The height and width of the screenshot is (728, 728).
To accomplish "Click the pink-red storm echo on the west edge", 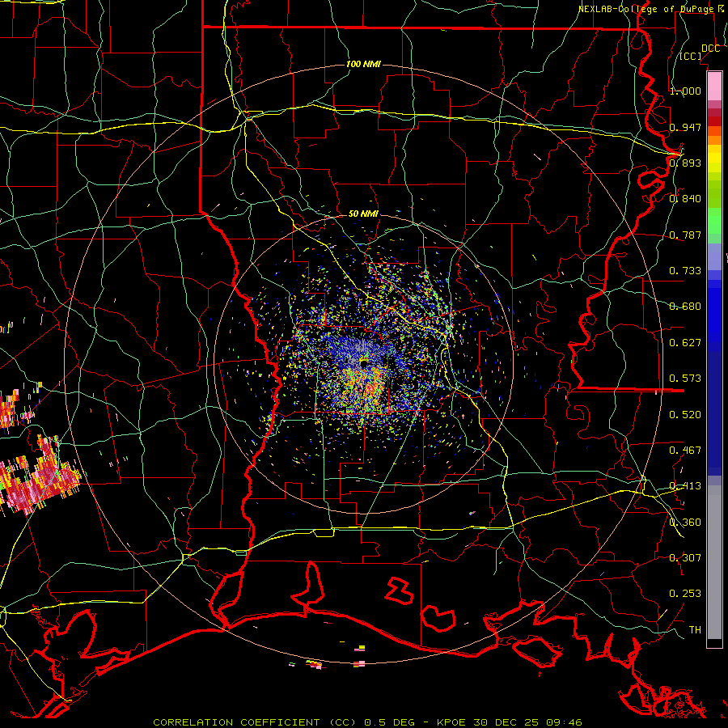I will click(40, 478).
